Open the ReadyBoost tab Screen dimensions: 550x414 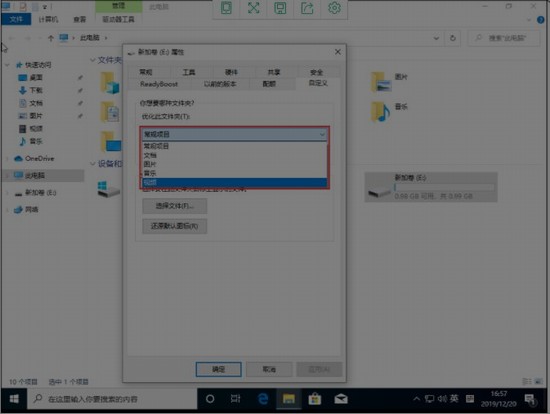coord(159,84)
